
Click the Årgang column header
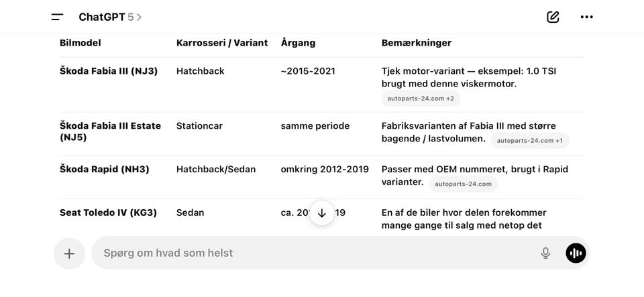298,43
